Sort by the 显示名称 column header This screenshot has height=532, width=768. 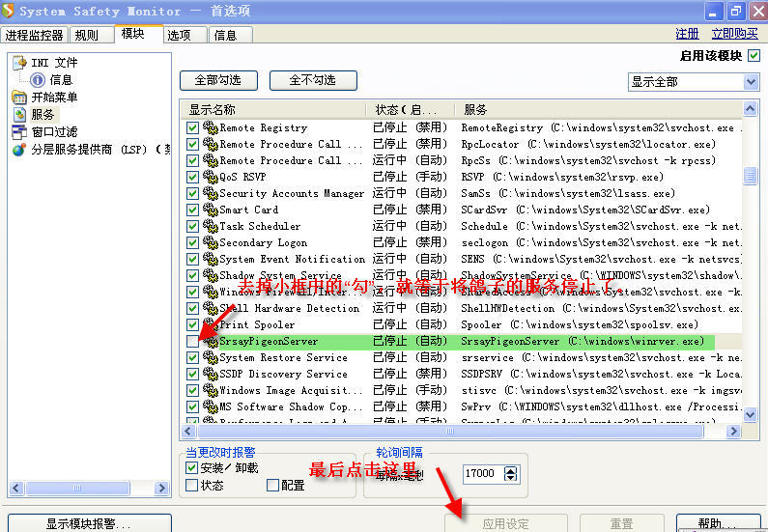272,110
